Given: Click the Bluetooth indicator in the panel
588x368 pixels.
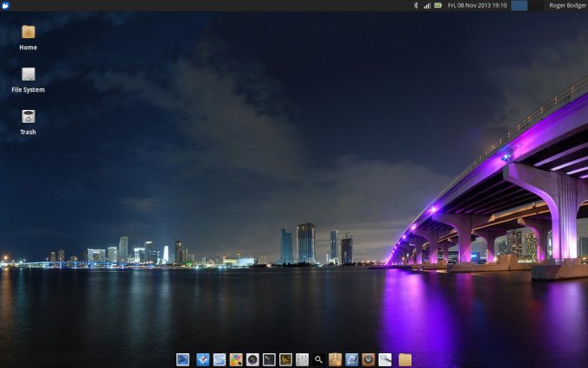Looking at the screenshot, I should point(416,5).
